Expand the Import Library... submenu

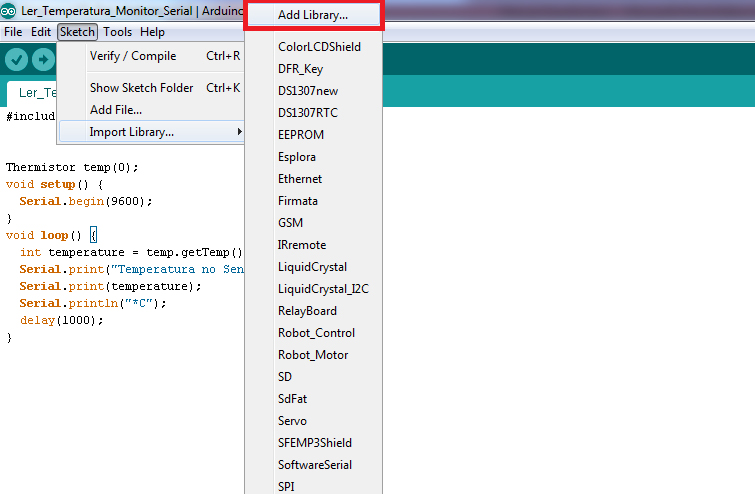[x=151, y=132]
